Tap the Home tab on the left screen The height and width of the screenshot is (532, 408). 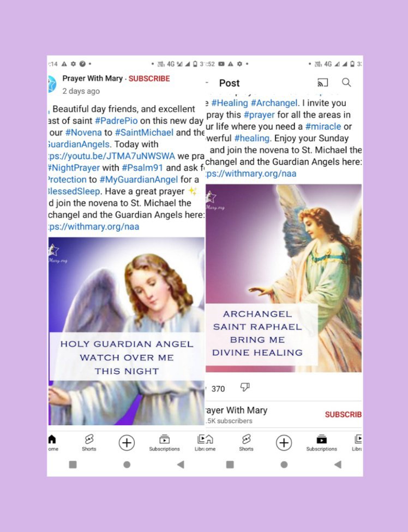click(52, 443)
